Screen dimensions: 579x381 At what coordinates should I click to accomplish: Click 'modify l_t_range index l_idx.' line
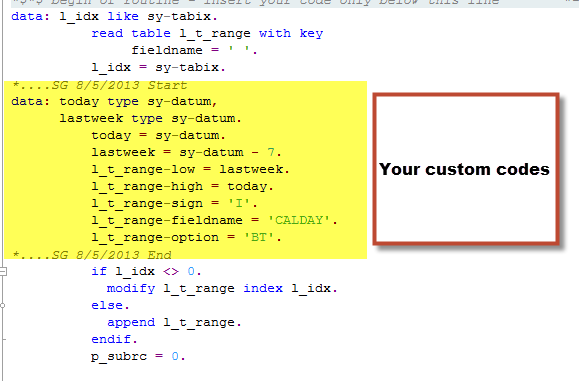pyautogui.click(x=222, y=288)
